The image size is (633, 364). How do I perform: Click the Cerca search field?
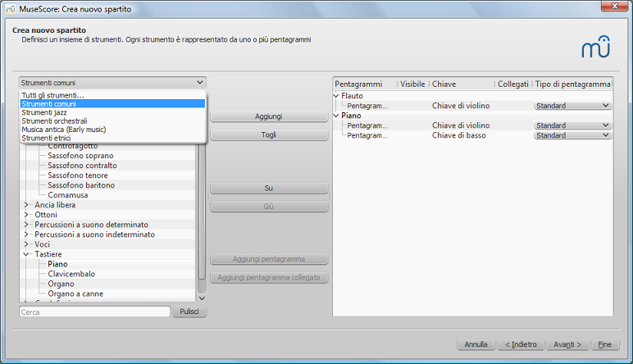pyautogui.click(x=94, y=312)
